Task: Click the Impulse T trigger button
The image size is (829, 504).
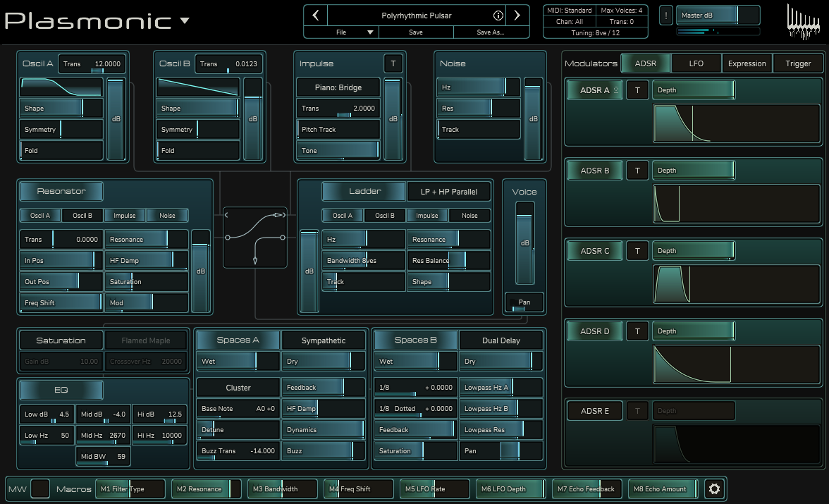Action: point(393,63)
